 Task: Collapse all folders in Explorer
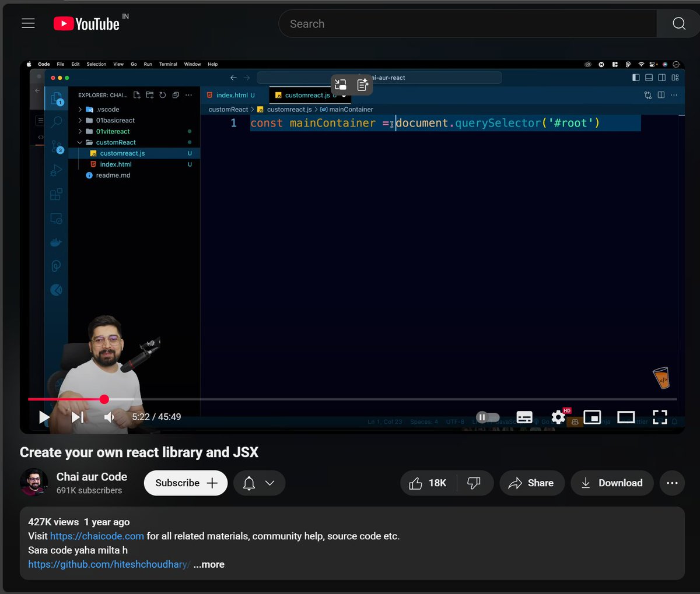[x=176, y=95]
